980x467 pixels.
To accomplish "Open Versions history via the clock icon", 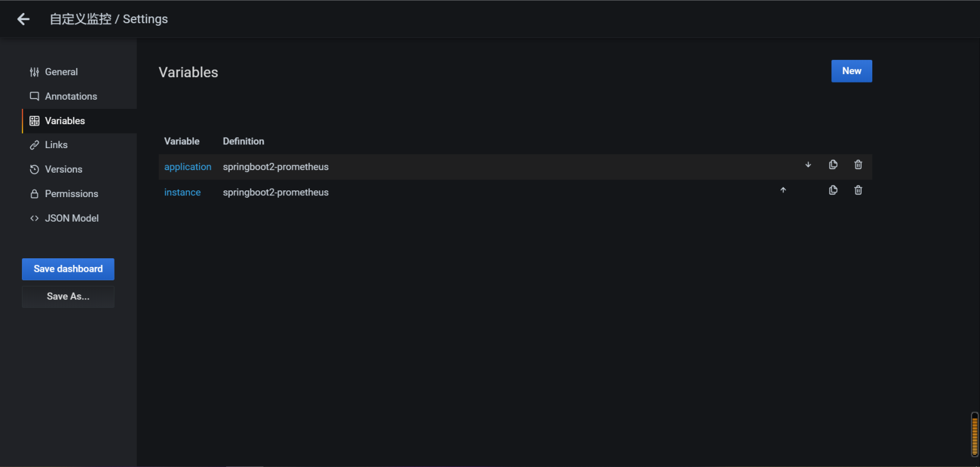I will [34, 169].
